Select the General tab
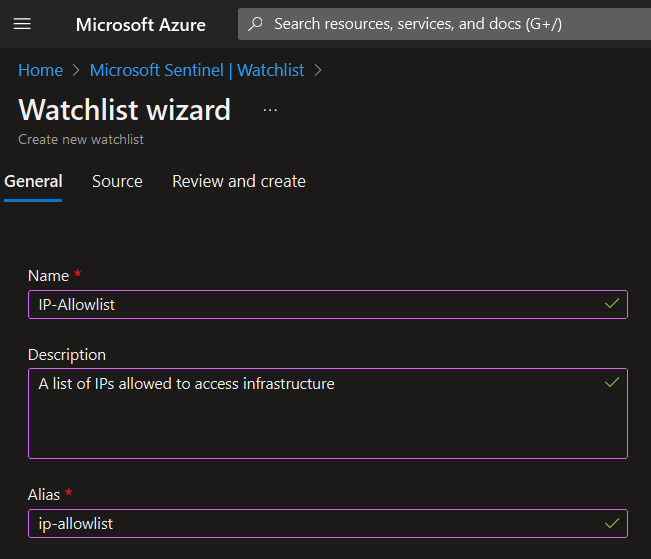 (x=33, y=181)
